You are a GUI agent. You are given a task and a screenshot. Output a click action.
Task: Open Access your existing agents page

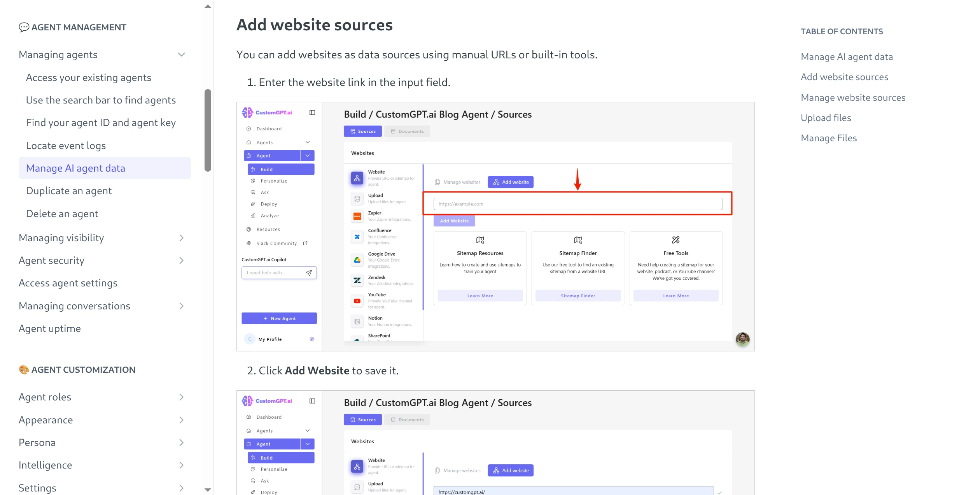(89, 77)
